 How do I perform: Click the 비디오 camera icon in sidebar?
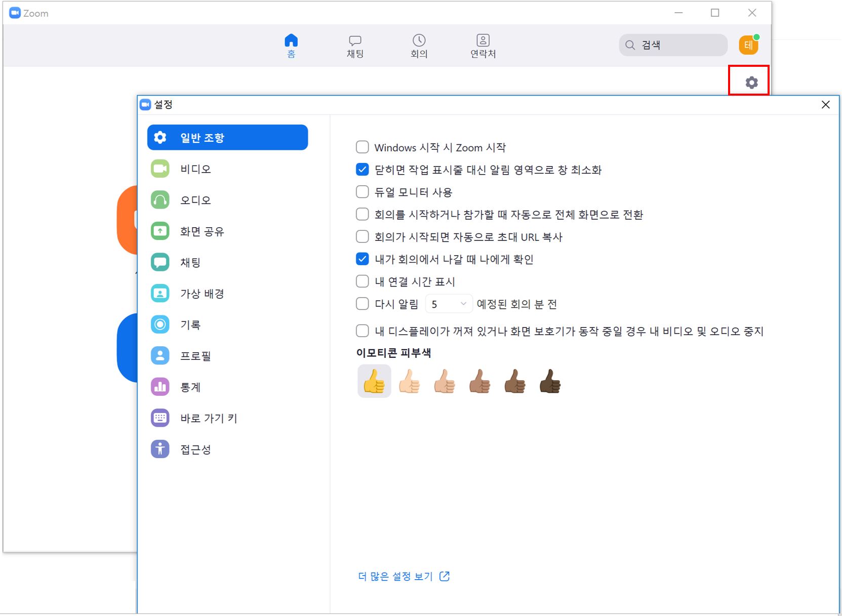pos(160,169)
